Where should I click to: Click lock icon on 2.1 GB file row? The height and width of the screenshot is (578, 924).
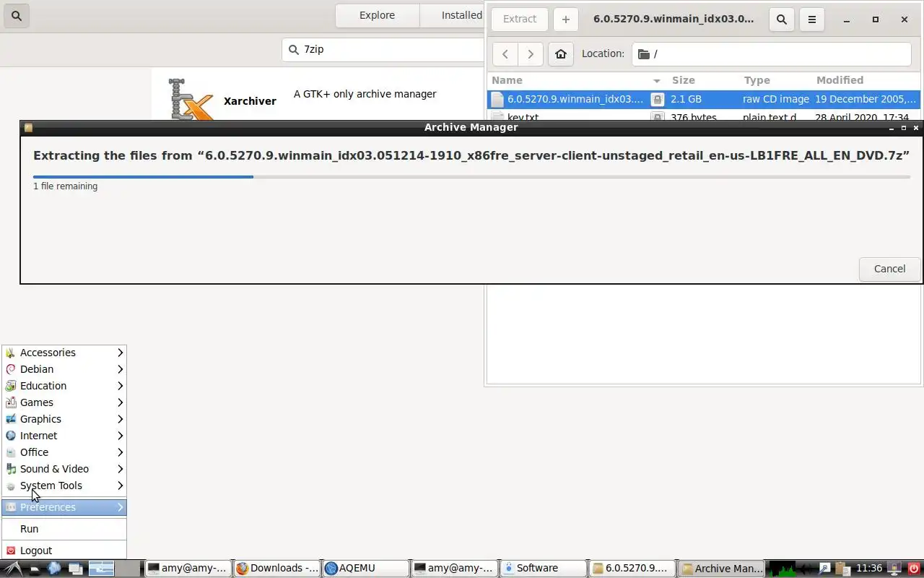tap(657, 99)
